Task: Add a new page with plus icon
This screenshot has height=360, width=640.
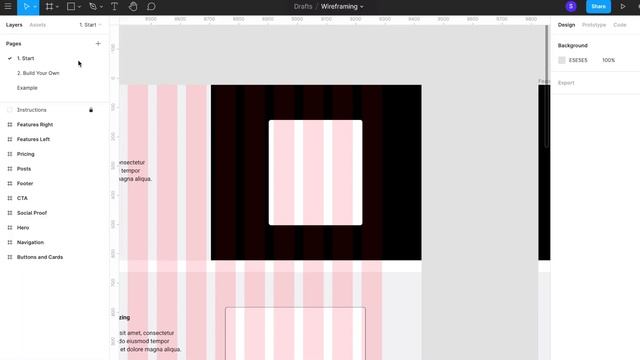Action: 98,43
